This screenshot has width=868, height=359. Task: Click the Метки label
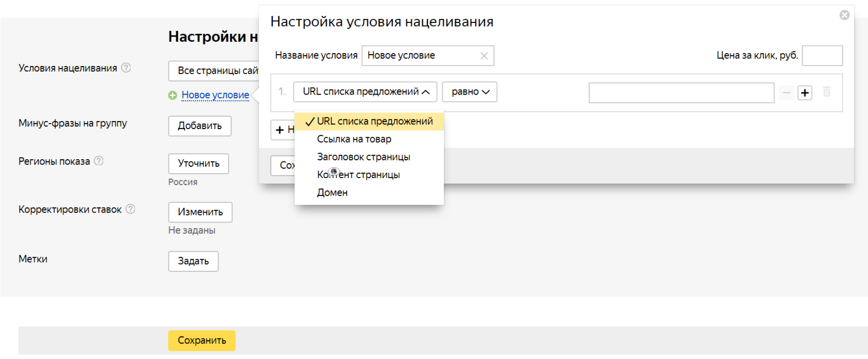click(x=33, y=259)
